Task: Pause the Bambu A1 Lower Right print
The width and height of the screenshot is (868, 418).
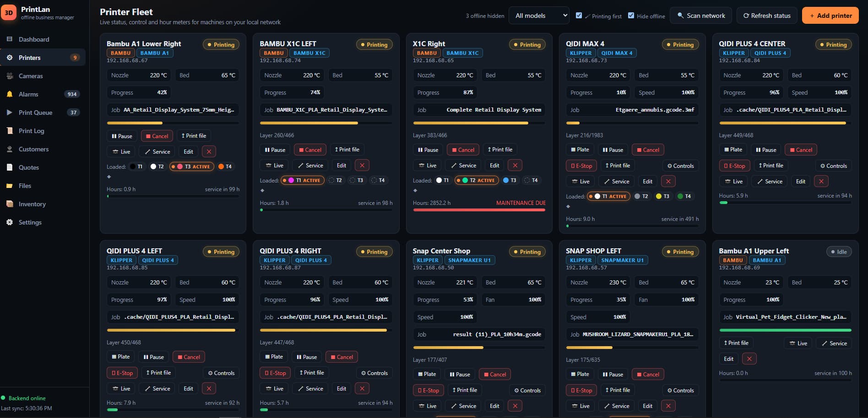Action: tap(122, 136)
